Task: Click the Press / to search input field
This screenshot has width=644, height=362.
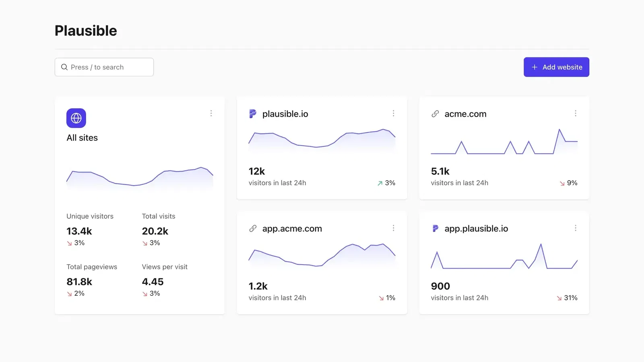Action: pyautogui.click(x=104, y=67)
